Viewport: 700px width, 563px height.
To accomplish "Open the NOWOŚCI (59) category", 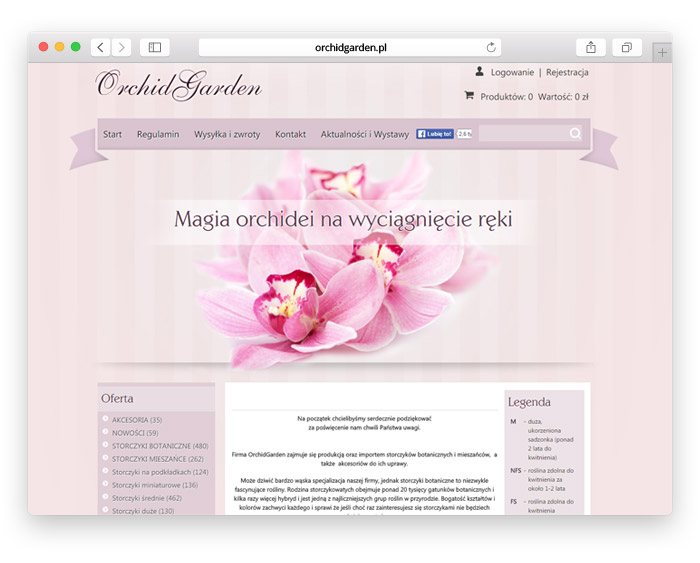I will click(135, 433).
